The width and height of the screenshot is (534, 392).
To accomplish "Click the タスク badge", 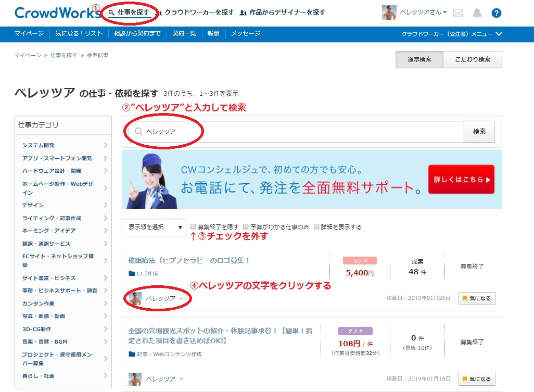I will (x=355, y=331).
